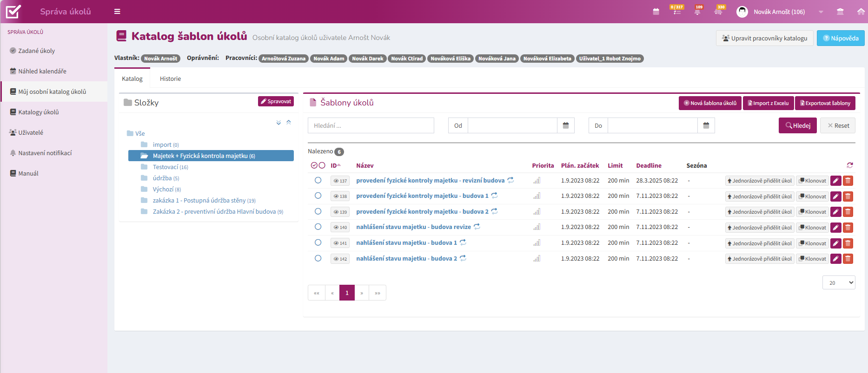Click priority bars icon in row 138
This screenshot has height=373, width=868.
point(537,196)
